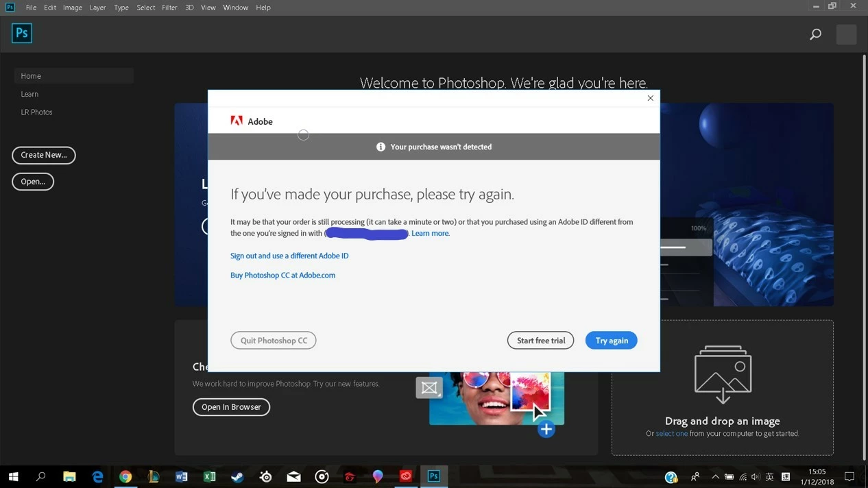
Task: Open the File menu
Action: [31, 8]
